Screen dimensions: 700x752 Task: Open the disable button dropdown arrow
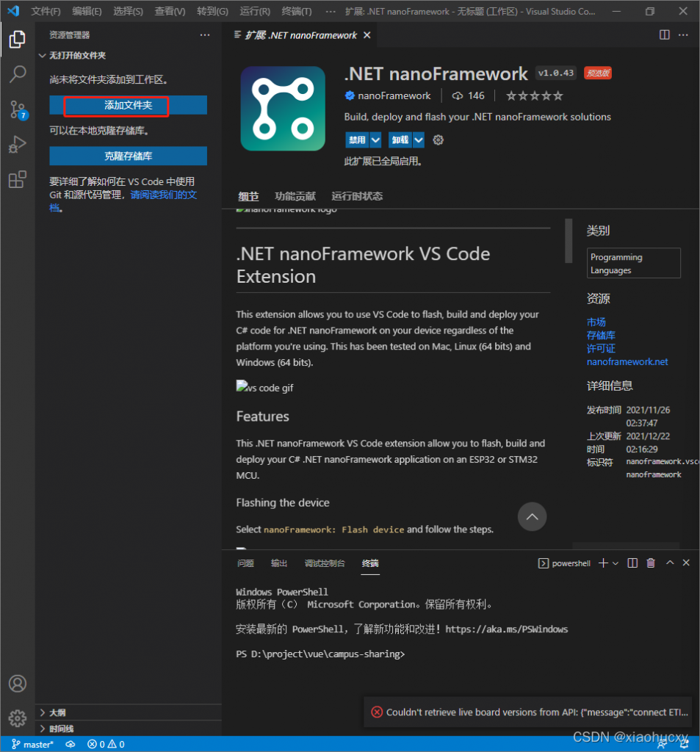tap(375, 140)
